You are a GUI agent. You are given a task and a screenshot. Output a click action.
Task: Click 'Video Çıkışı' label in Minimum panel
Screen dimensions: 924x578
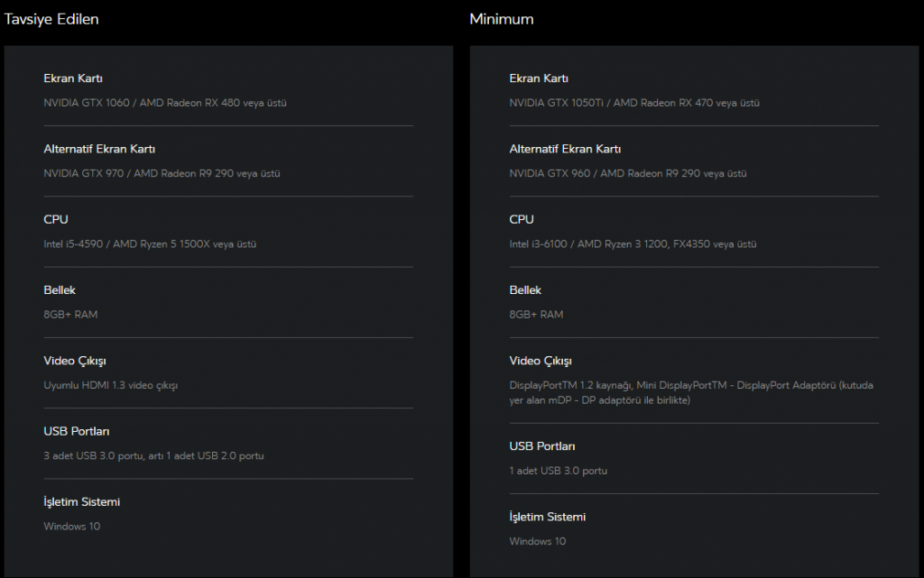click(541, 361)
